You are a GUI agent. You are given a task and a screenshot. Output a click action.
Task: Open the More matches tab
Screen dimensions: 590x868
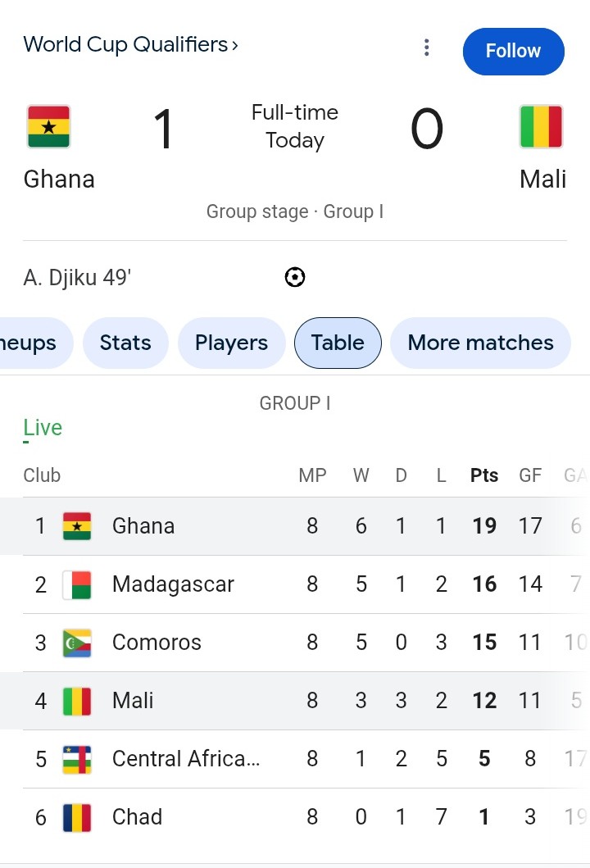480,343
